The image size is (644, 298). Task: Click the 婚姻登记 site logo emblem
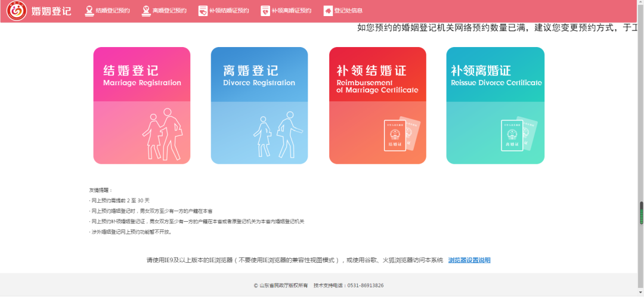tap(17, 11)
